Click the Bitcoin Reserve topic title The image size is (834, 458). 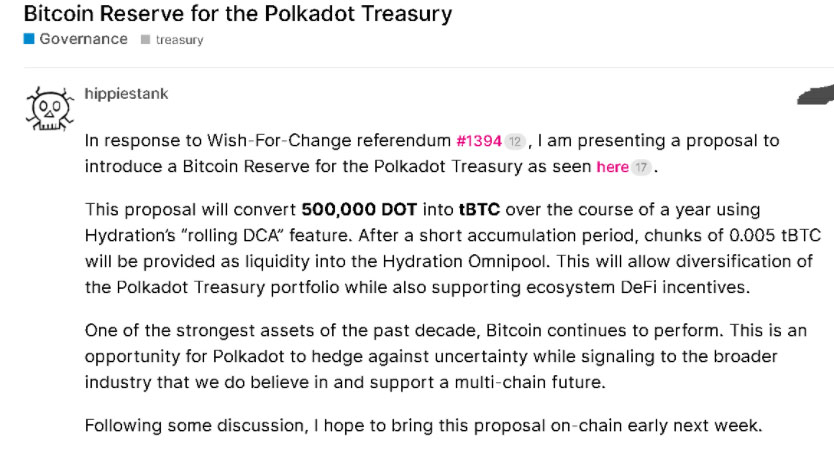pyautogui.click(x=237, y=14)
